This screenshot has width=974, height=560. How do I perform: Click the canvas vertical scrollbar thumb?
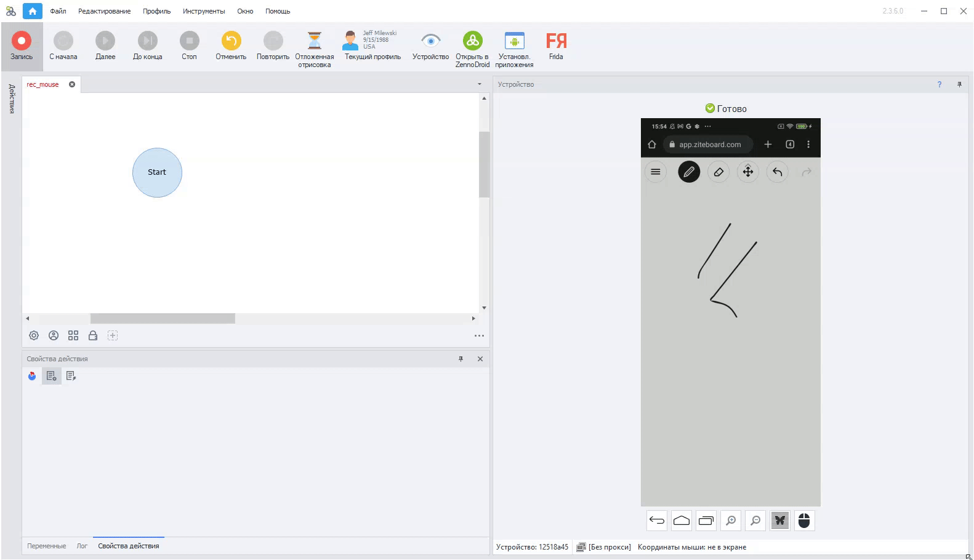point(484,164)
